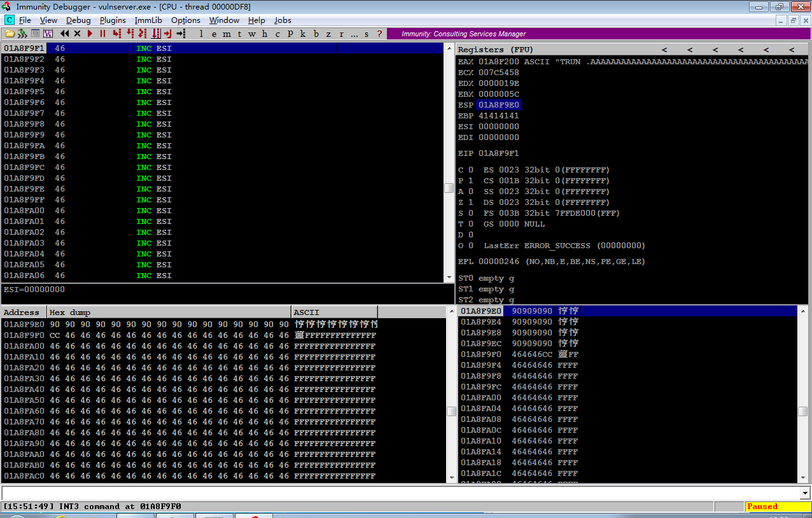Click the Restart program rewind icon
Image resolution: width=812 pixels, height=518 pixels.
(65, 34)
